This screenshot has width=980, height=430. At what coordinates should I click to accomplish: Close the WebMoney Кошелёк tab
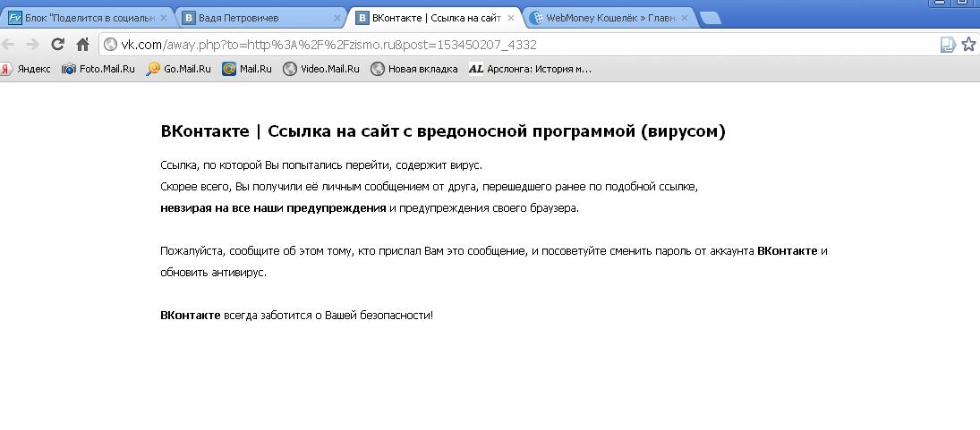coord(685,18)
